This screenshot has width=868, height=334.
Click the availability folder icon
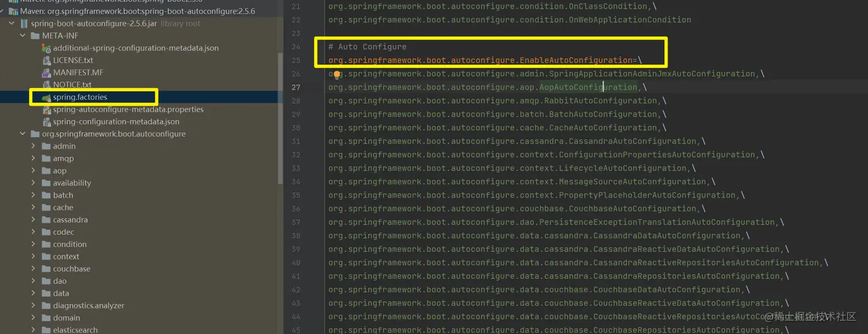pos(46,182)
